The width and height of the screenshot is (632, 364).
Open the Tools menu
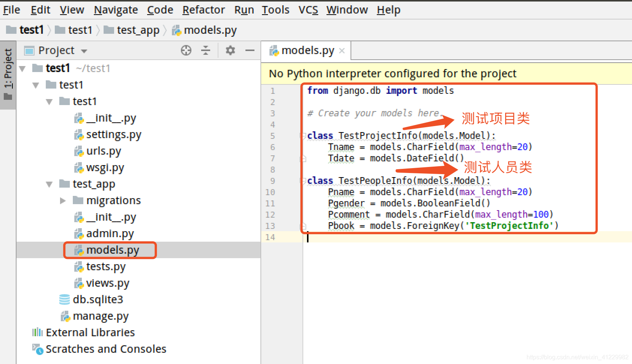pos(275,10)
